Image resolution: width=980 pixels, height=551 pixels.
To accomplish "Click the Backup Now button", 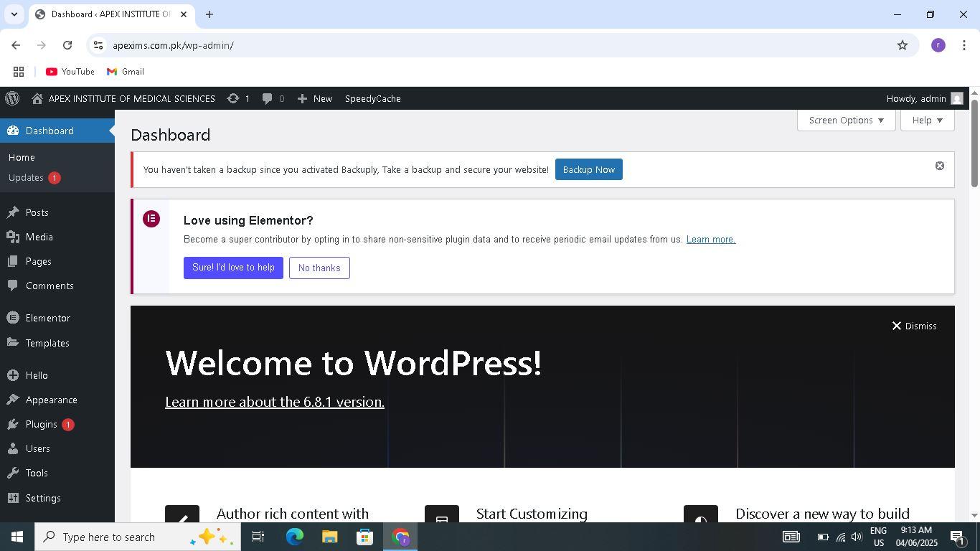I will (588, 169).
